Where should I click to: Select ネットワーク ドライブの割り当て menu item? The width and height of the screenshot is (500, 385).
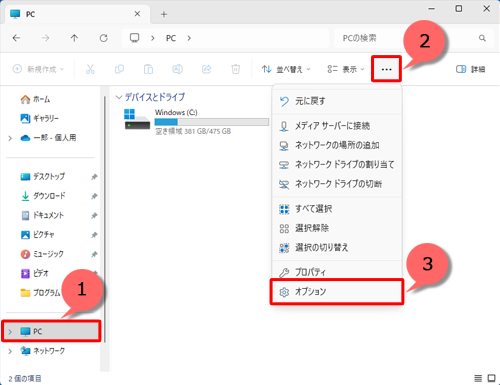pyautogui.click(x=337, y=164)
